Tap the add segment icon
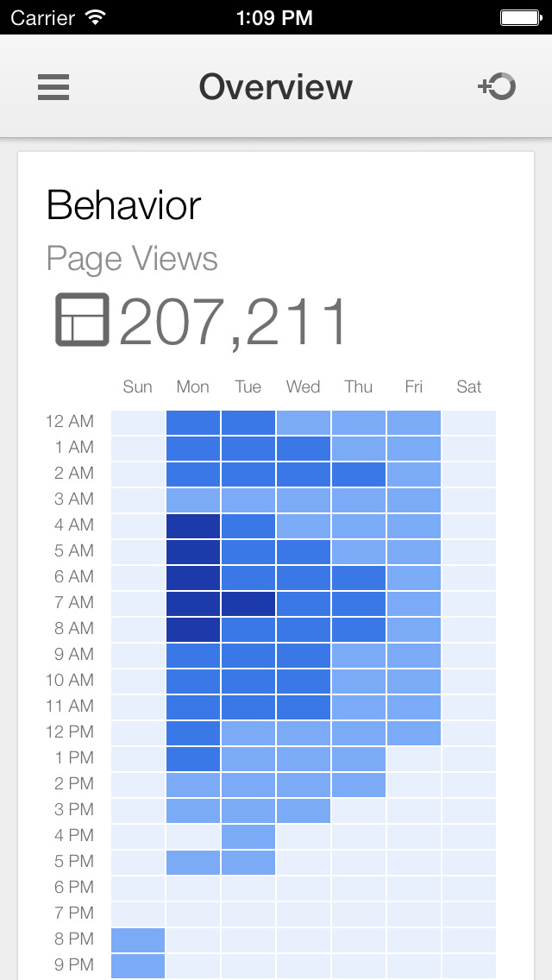This screenshot has width=552, height=980. click(x=497, y=86)
